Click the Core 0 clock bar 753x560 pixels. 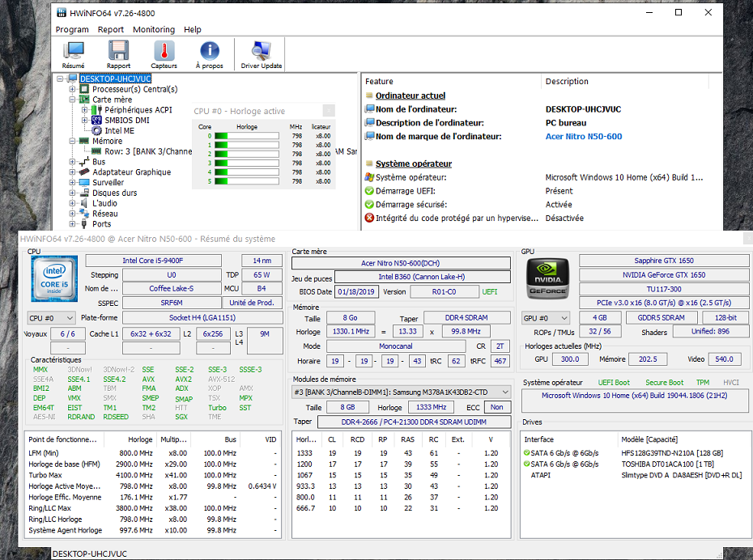tap(247, 136)
